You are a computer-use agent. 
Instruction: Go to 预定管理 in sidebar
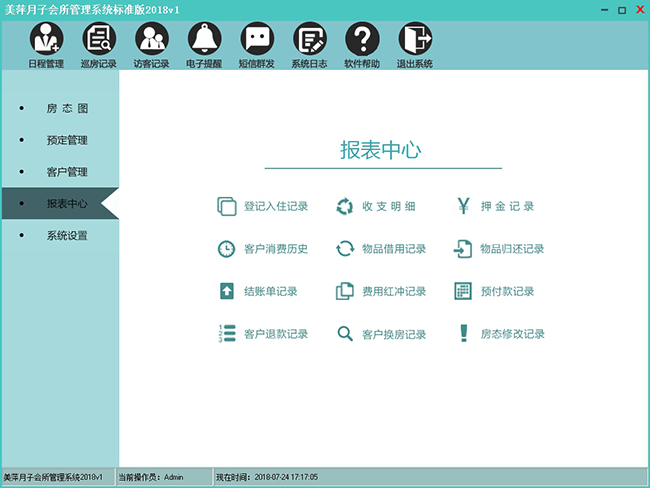point(67,140)
